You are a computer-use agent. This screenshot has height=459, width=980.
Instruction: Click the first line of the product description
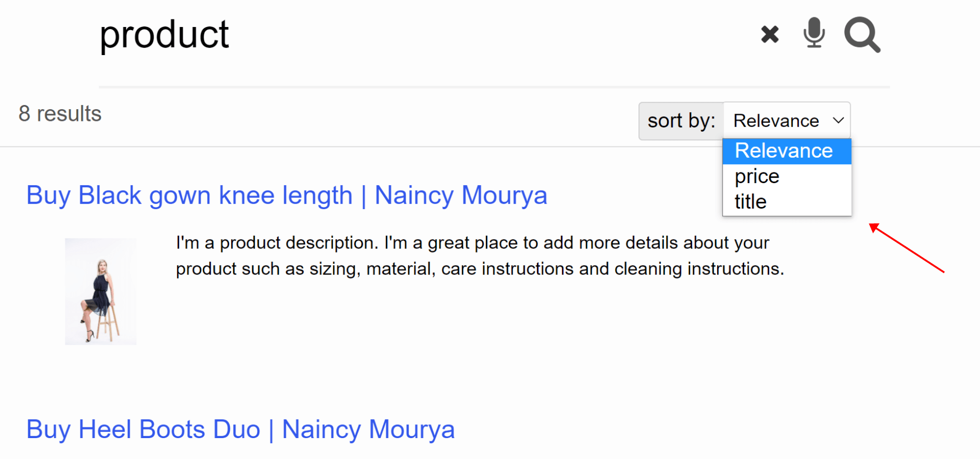(472, 243)
